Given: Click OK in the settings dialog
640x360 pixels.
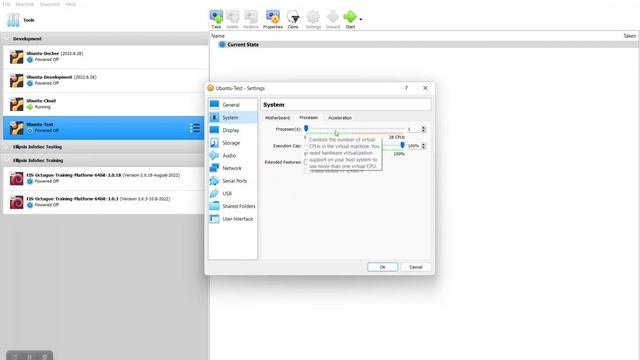Looking at the screenshot, I should coord(382,267).
